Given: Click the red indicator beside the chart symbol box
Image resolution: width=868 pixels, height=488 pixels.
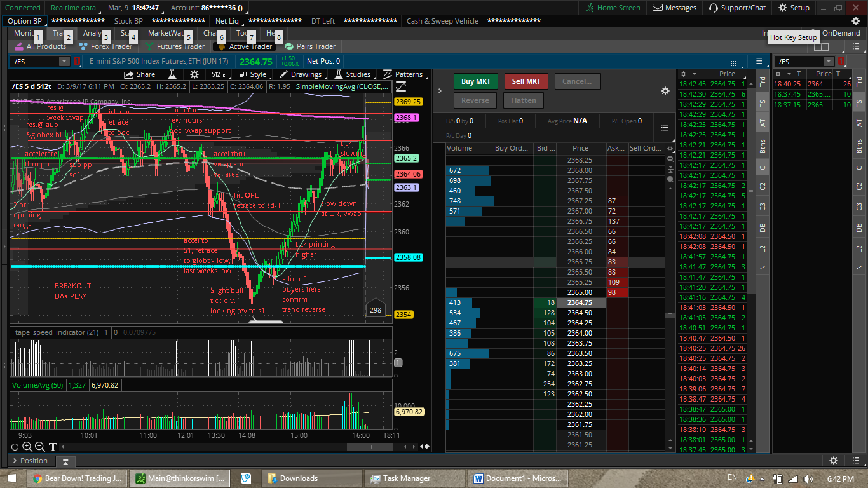Looking at the screenshot, I should (x=77, y=61).
